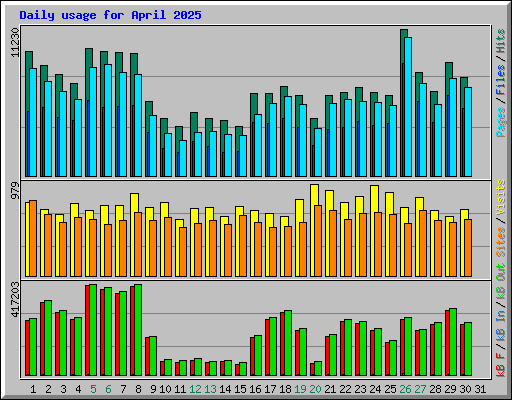
Task: Click the orange sites bar for day 1
Action: click(33, 238)
